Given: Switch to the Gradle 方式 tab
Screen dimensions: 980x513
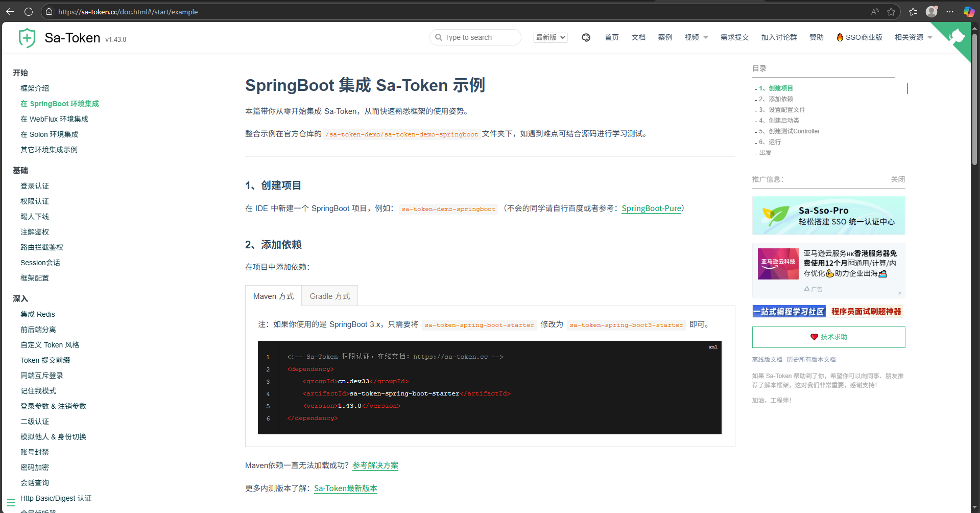Looking at the screenshot, I should [x=330, y=296].
